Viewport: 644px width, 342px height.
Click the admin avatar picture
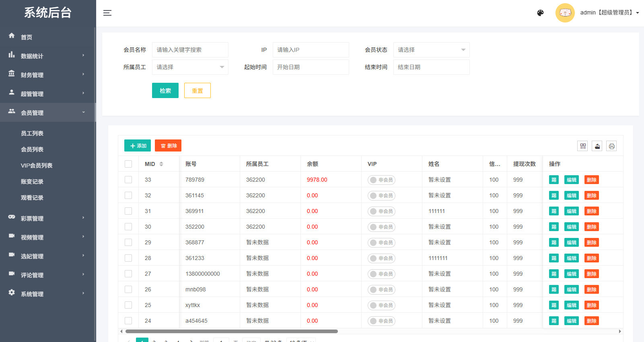[x=565, y=13]
